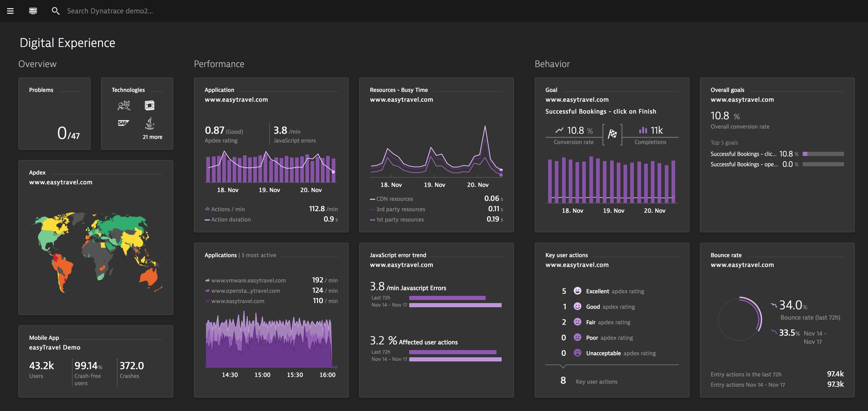Open the Application tile www.easytravel.com title
Screen dimensions: 868x411
coord(236,100)
